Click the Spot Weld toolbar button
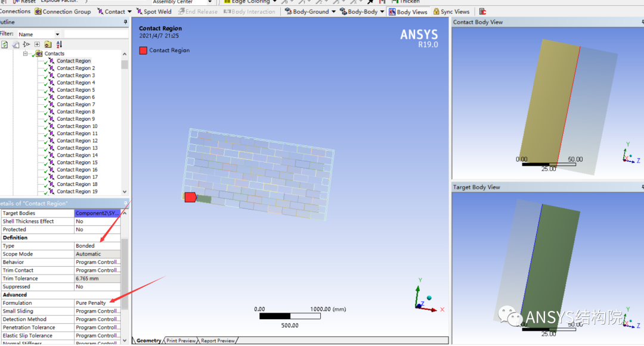Image resolution: width=644 pixels, height=346 pixels. pyautogui.click(x=154, y=11)
